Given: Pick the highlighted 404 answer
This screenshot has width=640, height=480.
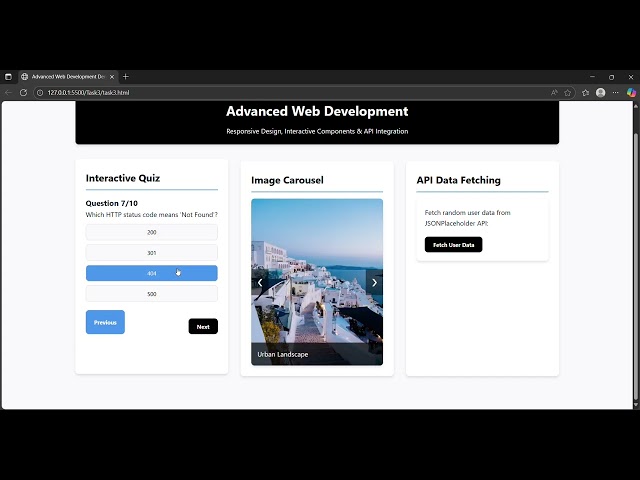Looking at the screenshot, I should point(151,273).
